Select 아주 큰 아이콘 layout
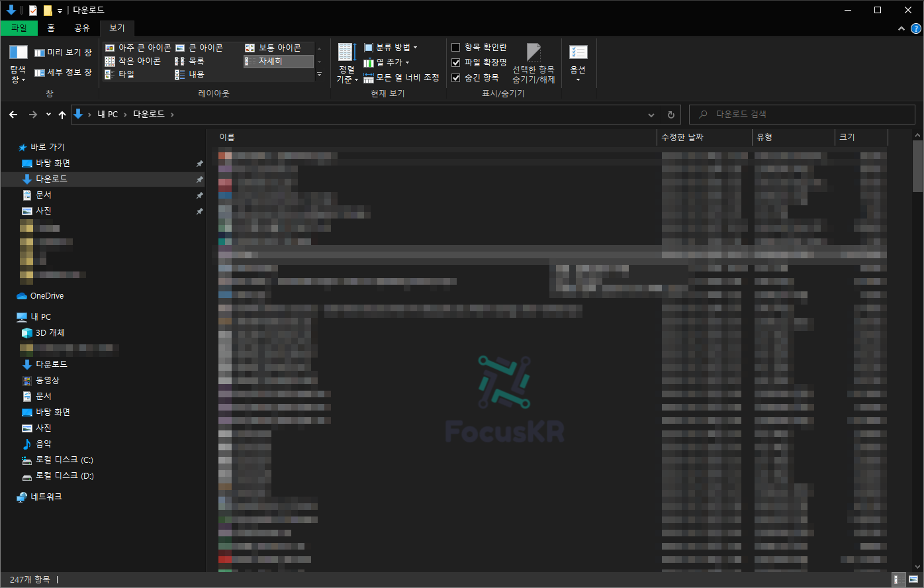This screenshot has width=924, height=588. coord(138,48)
